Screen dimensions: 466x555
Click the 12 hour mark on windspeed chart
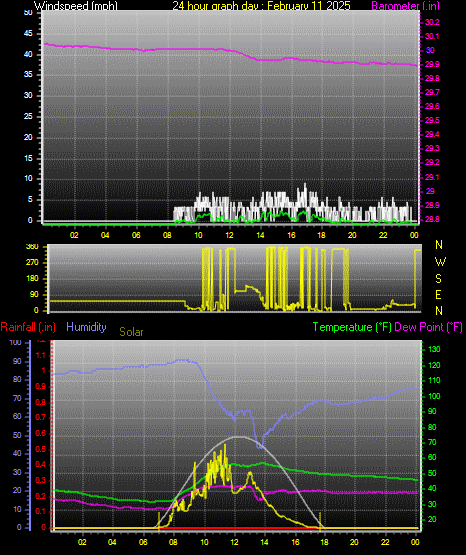229,235
